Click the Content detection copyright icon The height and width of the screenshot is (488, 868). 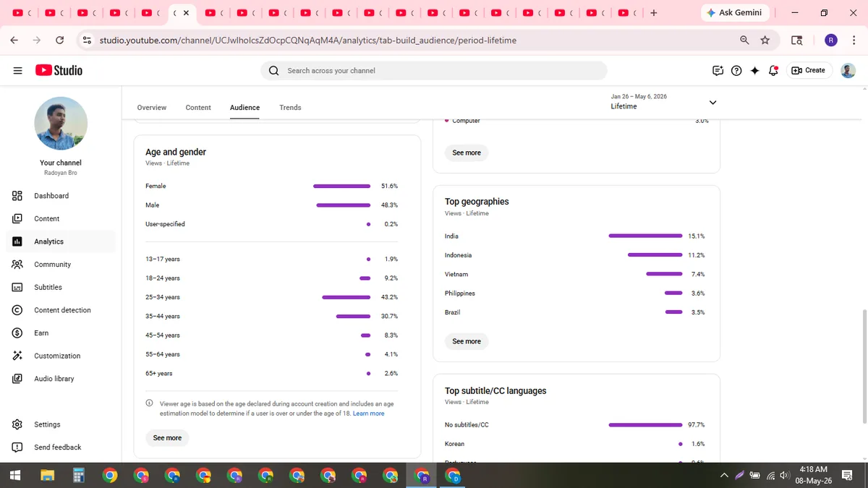pos(17,310)
